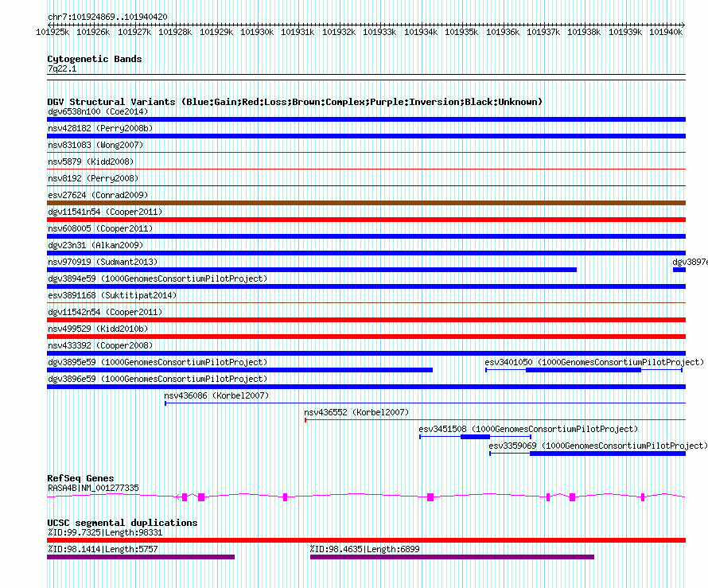Select the blue bar under dgv3894e59
The image size is (708, 588).
tap(366, 286)
